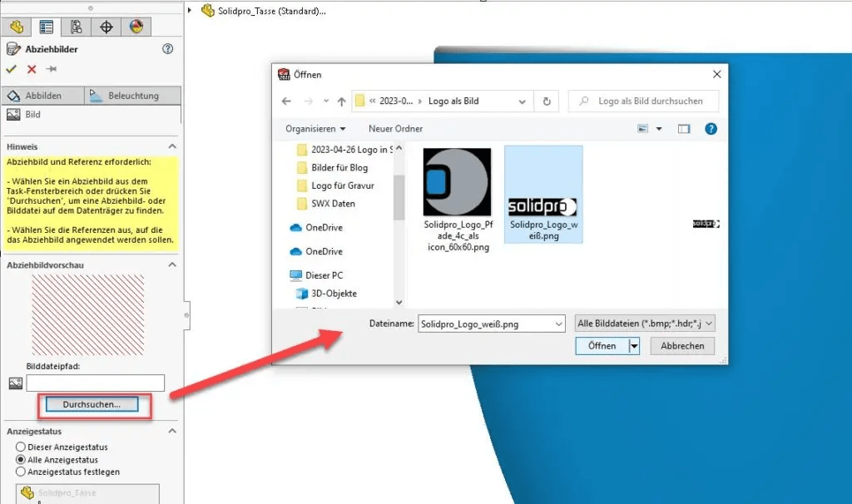The image size is (852, 504).
Task: Select the Alle Anzeigestatus radio button
Action: click(x=21, y=459)
